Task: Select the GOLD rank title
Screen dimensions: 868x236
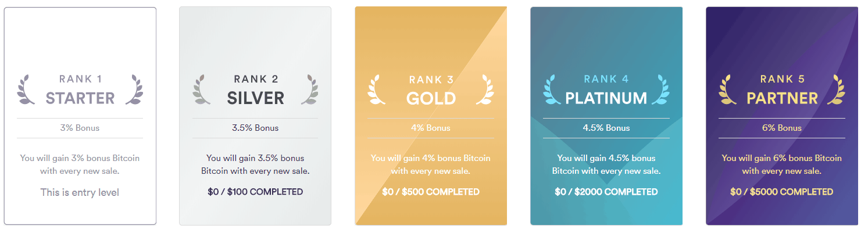Action: [431, 98]
